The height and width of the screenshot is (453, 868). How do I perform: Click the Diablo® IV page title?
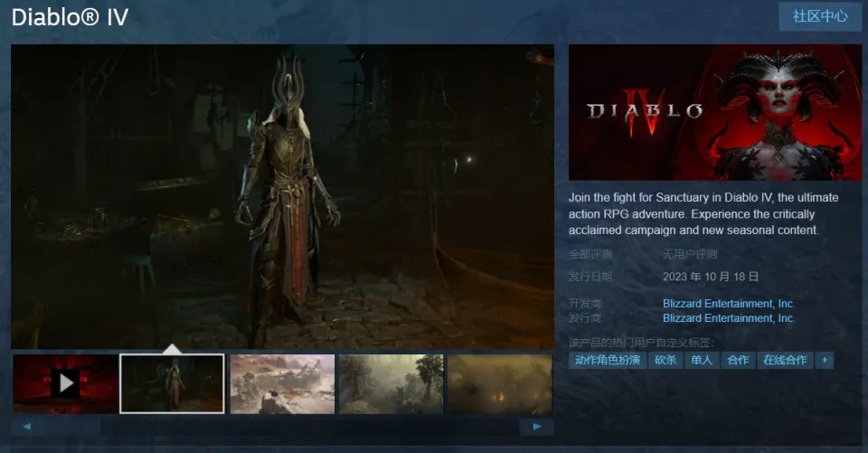(70, 16)
